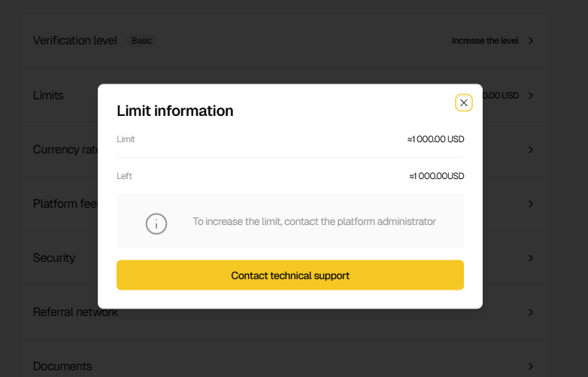The width and height of the screenshot is (588, 377).
Task: Select the Security settings entry
Action: 54,258
